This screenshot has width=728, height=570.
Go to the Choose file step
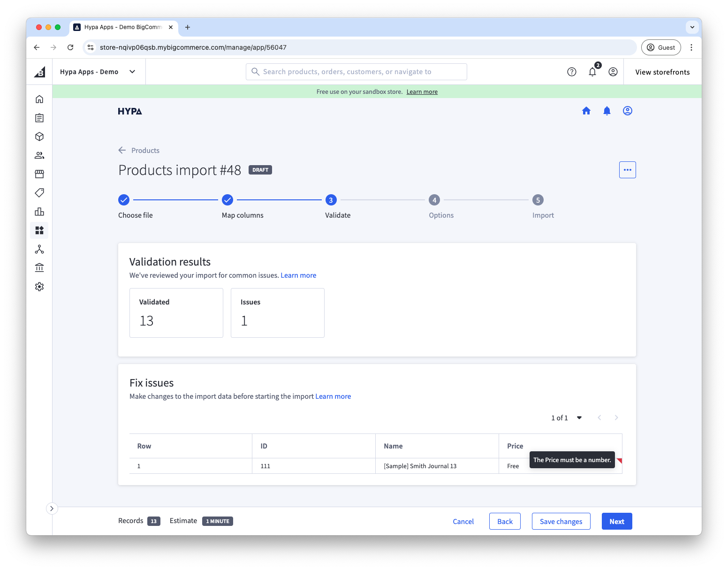click(124, 200)
